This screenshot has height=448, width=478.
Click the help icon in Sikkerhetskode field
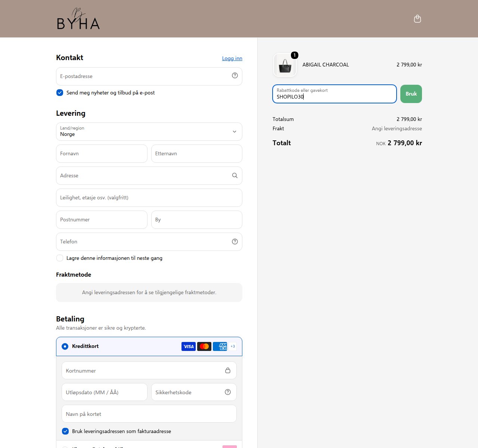tap(228, 392)
